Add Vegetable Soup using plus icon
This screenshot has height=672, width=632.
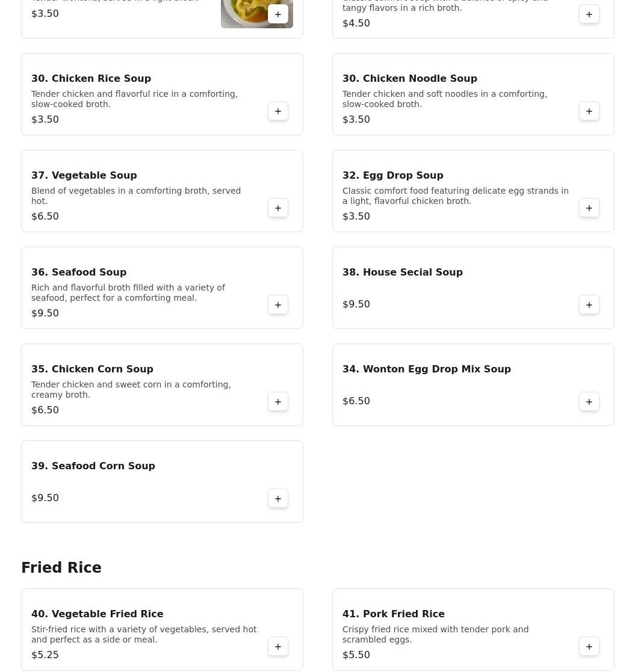click(278, 208)
